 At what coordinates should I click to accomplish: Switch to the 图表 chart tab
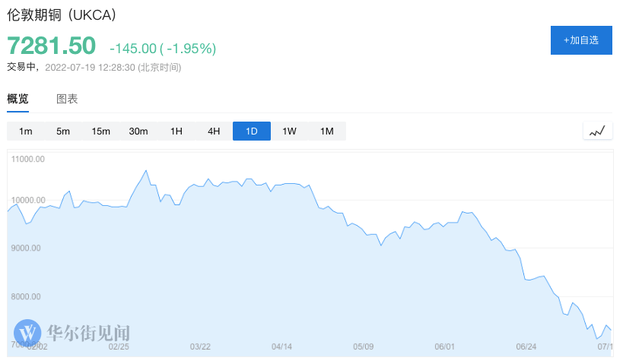[x=67, y=99]
